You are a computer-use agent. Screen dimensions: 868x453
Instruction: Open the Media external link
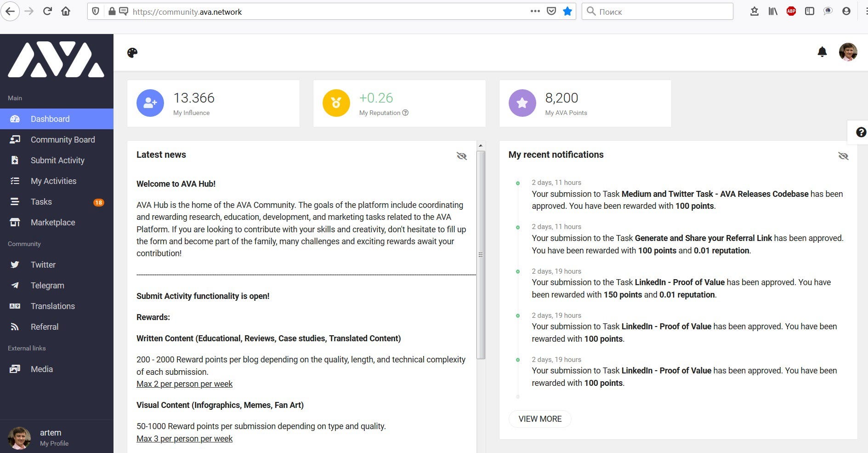pyautogui.click(x=57, y=369)
